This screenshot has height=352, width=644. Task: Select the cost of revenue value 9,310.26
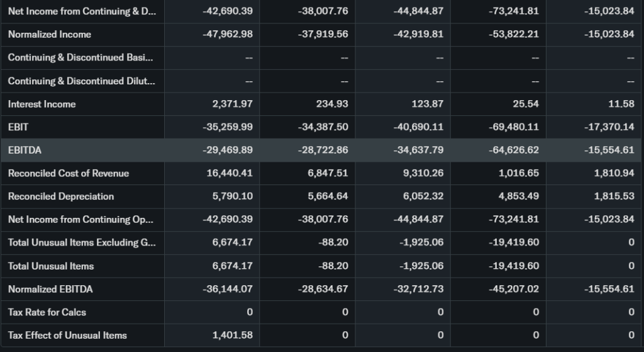tap(422, 173)
